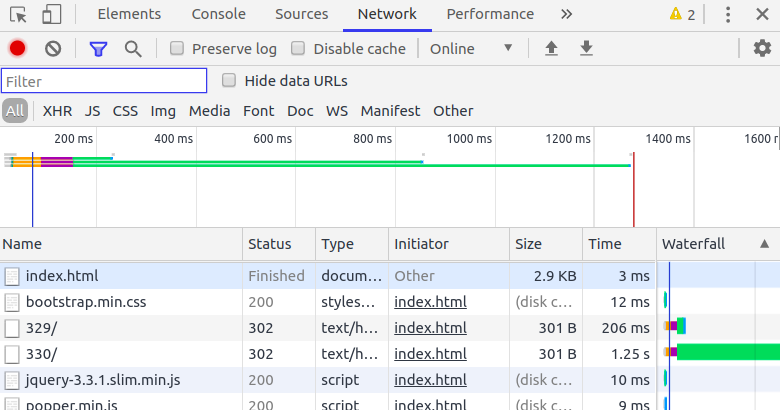Image resolution: width=780 pixels, height=410 pixels.
Task: Click the waterfall bar for 329/
Action: coord(675,326)
